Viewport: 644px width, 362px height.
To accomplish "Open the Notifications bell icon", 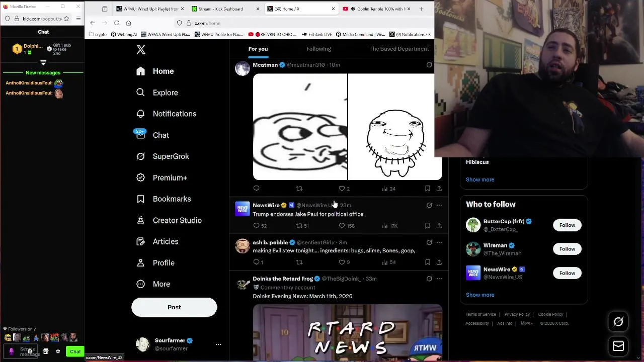I will tap(141, 114).
